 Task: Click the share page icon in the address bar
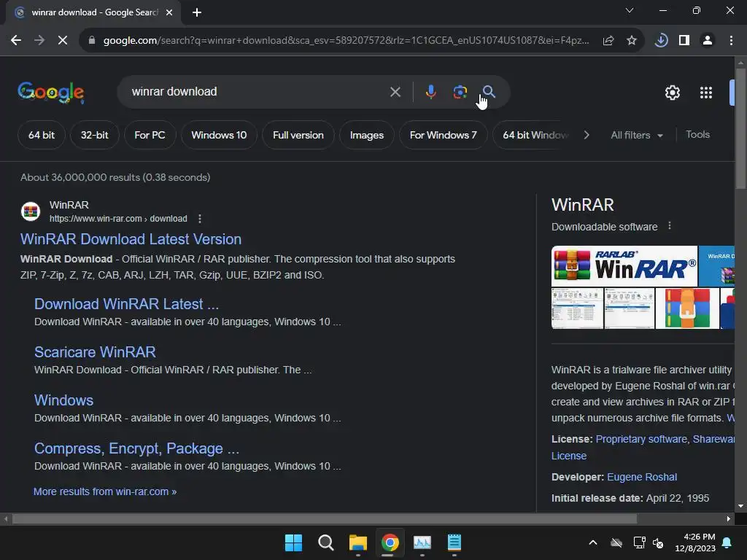[x=608, y=41]
